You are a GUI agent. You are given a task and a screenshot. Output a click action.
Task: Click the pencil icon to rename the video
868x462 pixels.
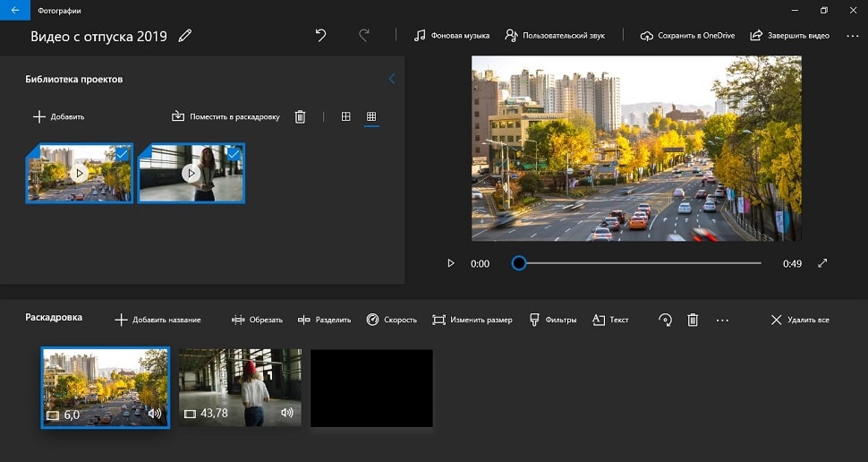(185, 36)
